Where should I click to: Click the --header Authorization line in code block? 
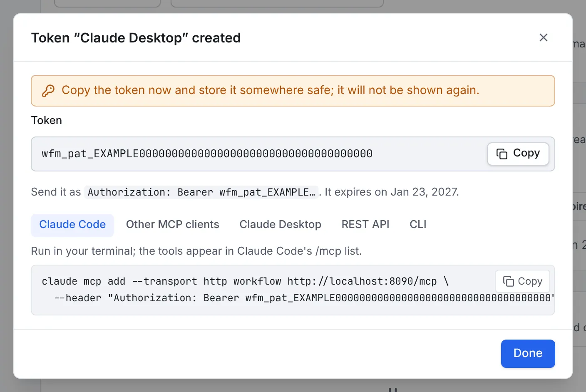[304, 298]
